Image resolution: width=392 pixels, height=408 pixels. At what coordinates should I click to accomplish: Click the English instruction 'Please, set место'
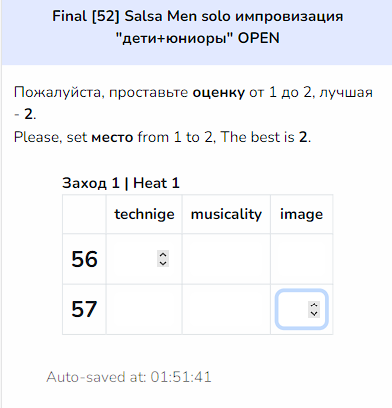tap(162, 137)
